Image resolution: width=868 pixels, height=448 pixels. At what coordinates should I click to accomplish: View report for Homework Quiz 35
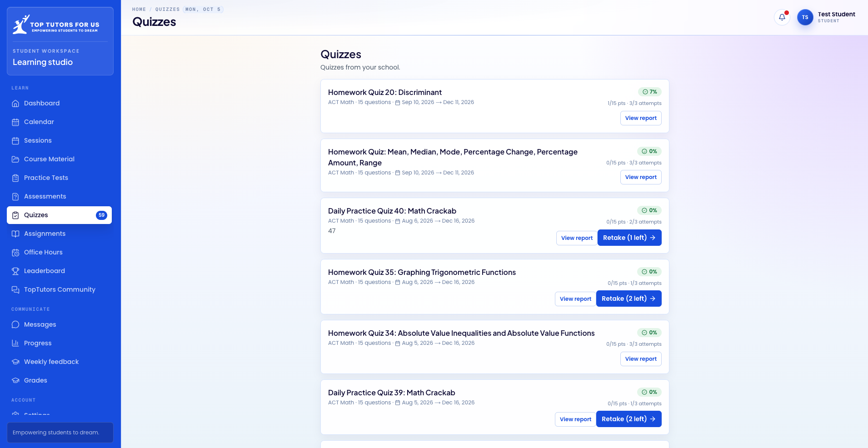(575, 299)
